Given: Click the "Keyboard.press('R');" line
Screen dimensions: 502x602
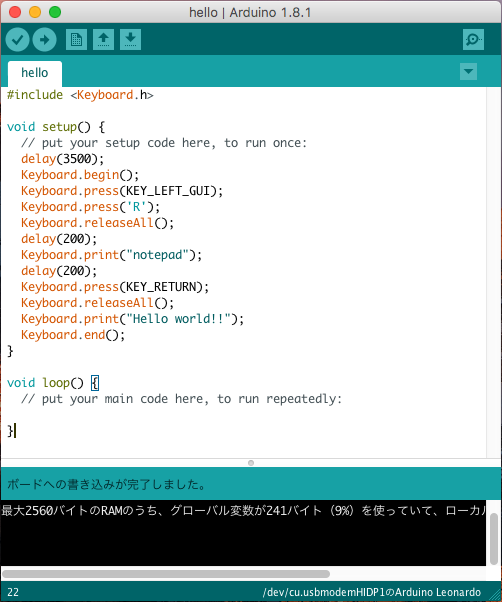Looking at the screenshot, I should click(91, 207).
